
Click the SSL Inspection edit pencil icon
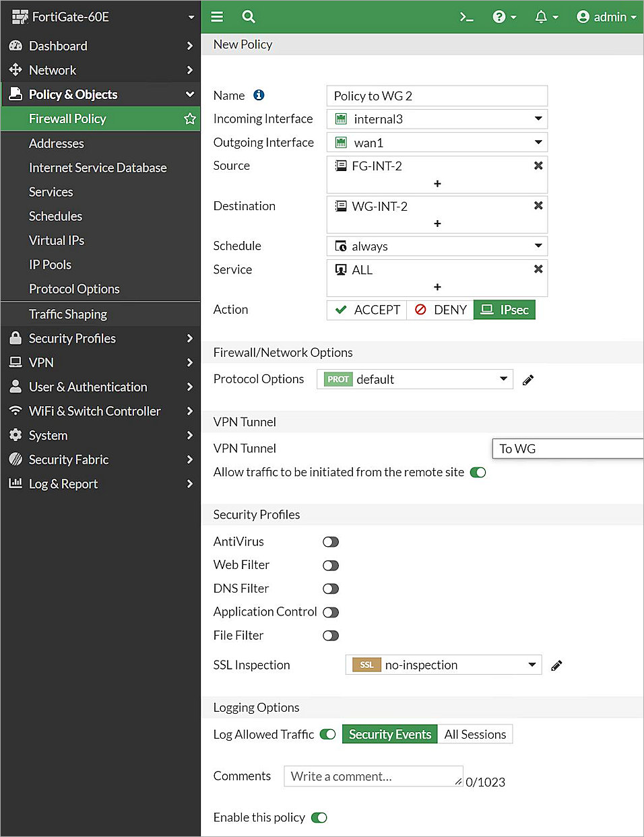(556, 665)
